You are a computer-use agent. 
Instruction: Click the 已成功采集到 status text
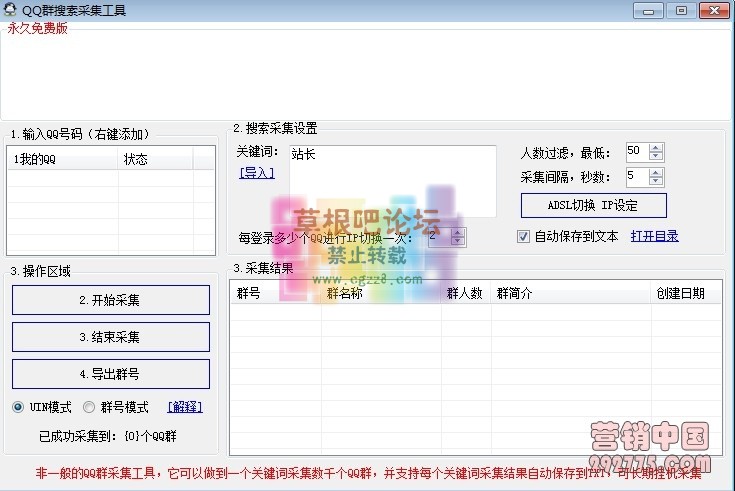107,436
